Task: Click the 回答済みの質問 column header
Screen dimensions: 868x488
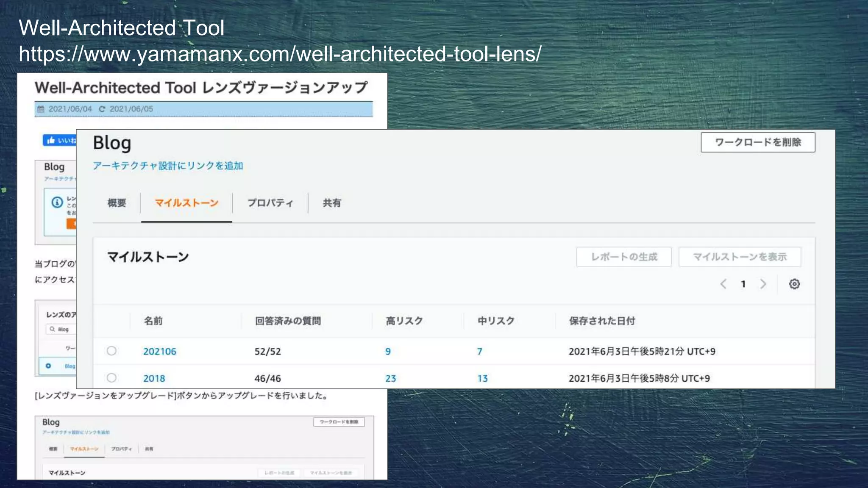Action: pos(288,321)
